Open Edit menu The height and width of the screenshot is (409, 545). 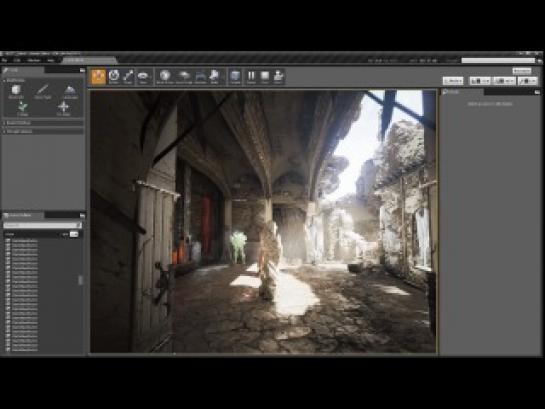coord(17,60)
